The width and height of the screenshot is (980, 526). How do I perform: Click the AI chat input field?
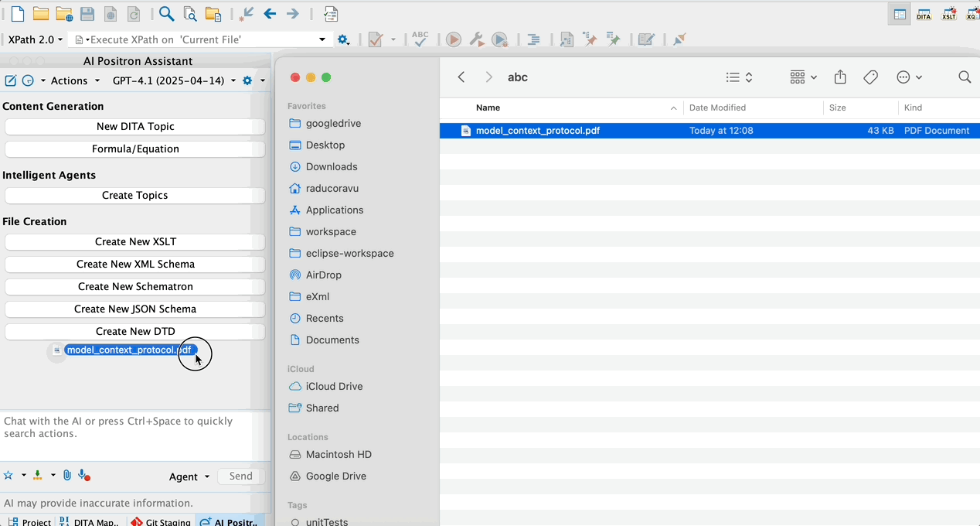pyautogui.click(x=126, y=437)
